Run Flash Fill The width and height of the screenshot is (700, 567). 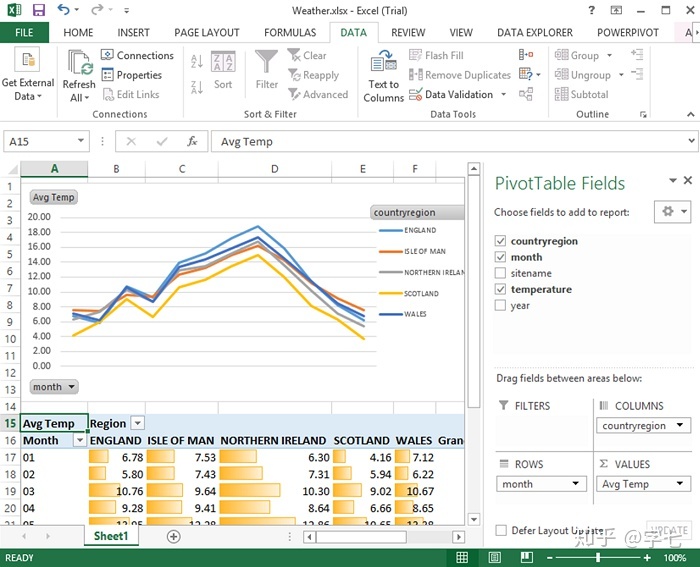pyautogui.click(x=437, y=55)
